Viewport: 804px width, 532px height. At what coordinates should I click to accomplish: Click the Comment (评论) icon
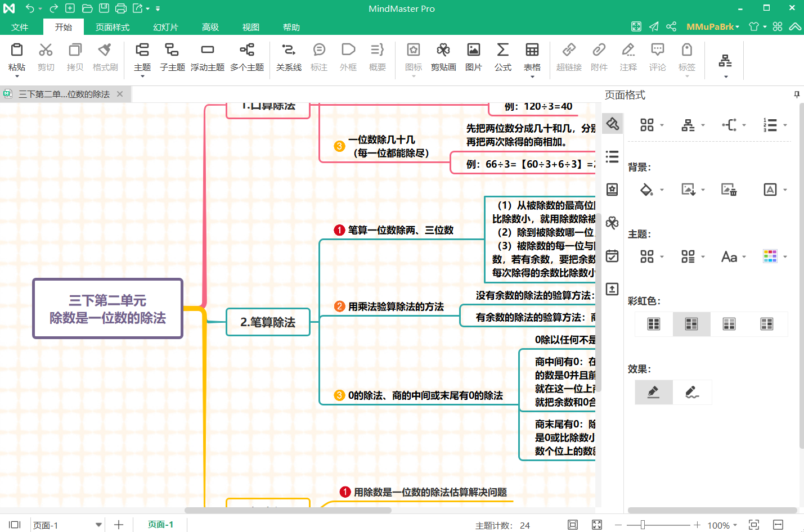pyautogui.click(x=658, y=50)
